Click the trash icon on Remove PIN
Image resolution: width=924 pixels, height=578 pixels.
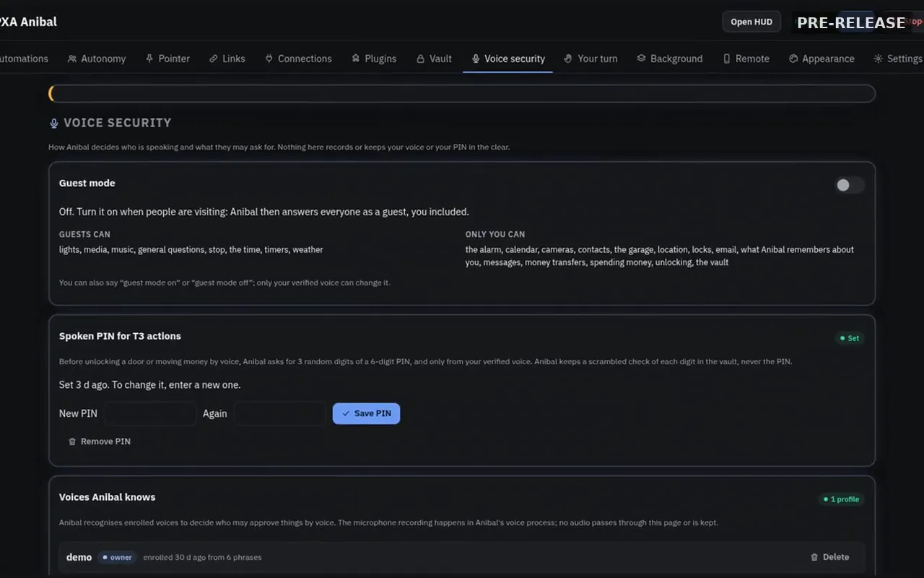click(x=72, y=441)
